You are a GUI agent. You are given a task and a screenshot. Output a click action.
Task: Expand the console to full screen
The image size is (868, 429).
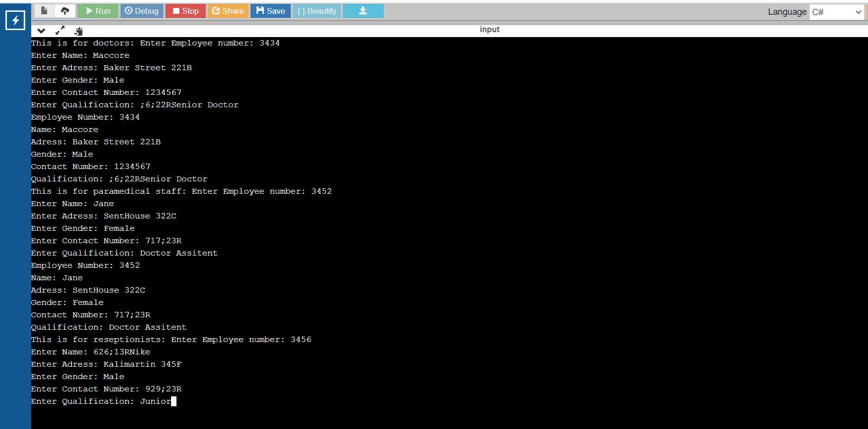click(x=60, y=31)
